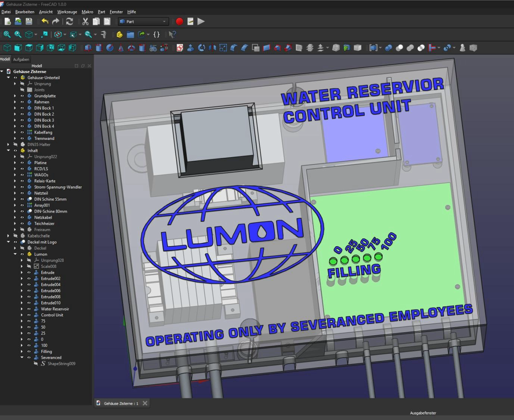The width and height of the screenshot is (514, 420).
Task: Click the create torus primitive icon
Action: tap(131, 48)
